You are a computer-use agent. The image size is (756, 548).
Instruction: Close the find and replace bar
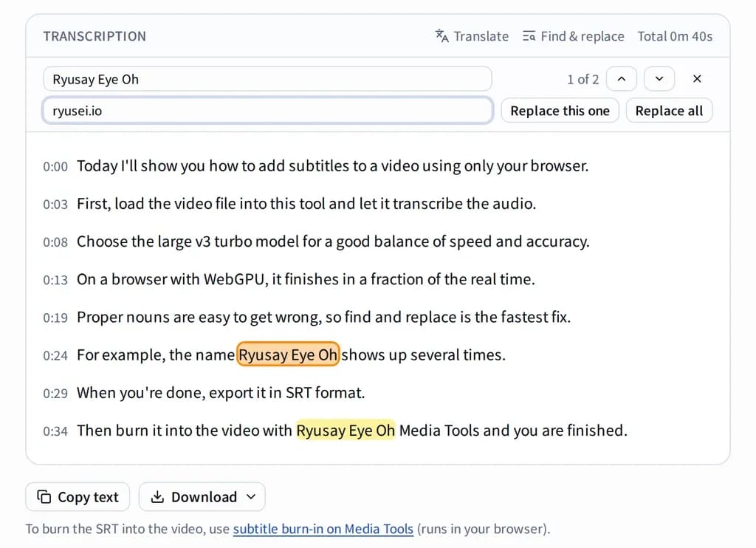(x=697, y=78)
